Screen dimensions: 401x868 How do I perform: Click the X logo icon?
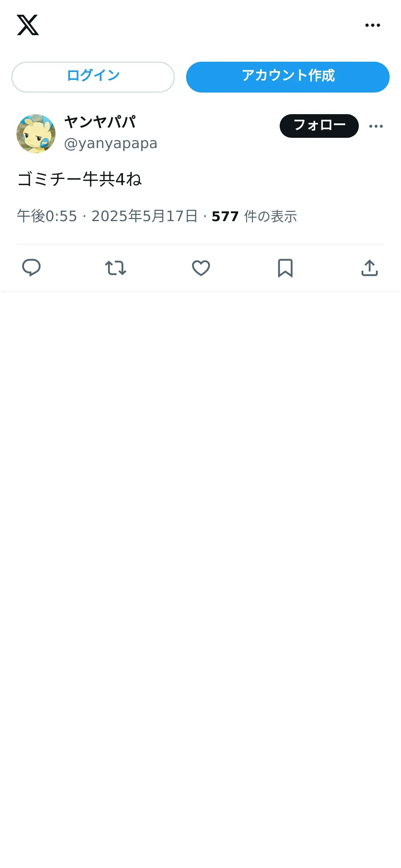[28, 25]
